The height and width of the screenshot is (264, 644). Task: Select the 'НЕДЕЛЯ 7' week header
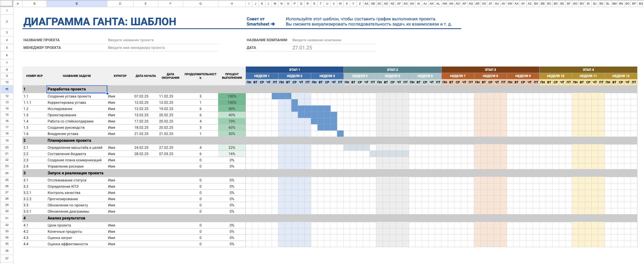(457, 76)
